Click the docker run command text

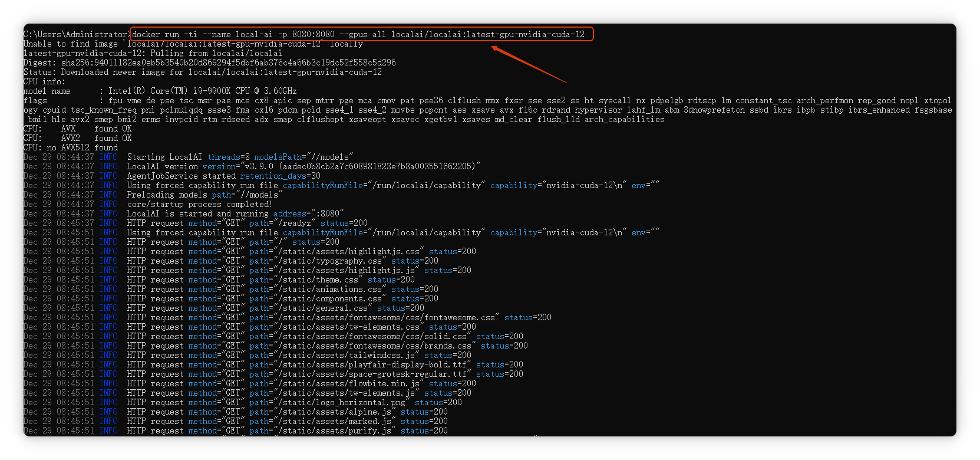[x=358, y=34]
